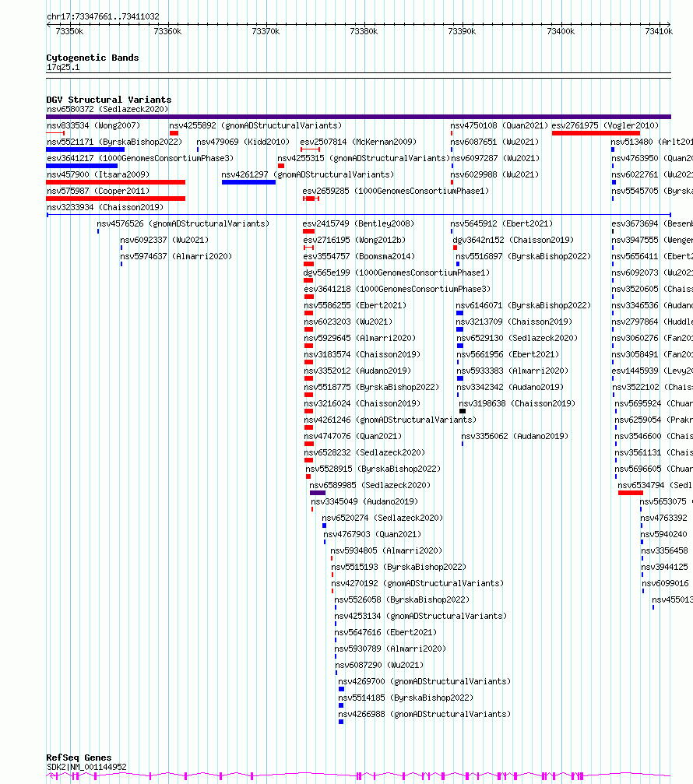Open esv2761975 (Vogler2010) label
The width and height of the screenshot is (693, 784).
tap(605, 125)
